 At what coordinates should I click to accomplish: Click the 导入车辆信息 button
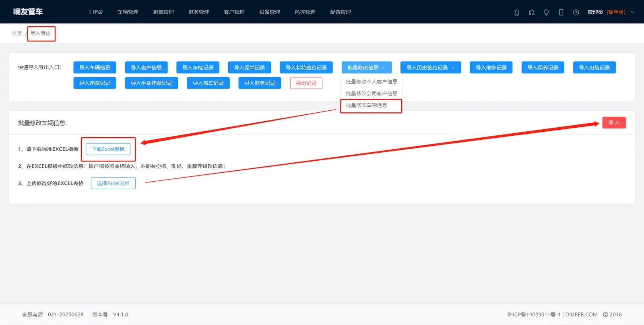click(x=95, y=68)
